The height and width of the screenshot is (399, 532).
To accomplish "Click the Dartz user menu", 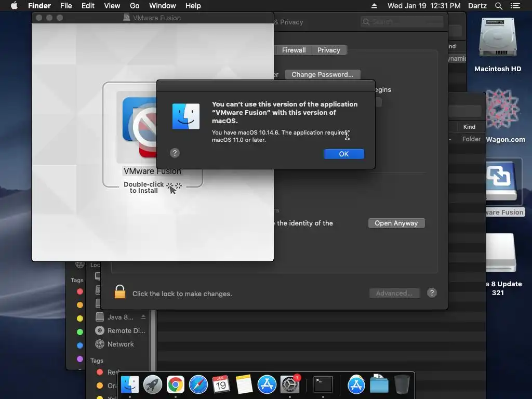I will [477, 6].
